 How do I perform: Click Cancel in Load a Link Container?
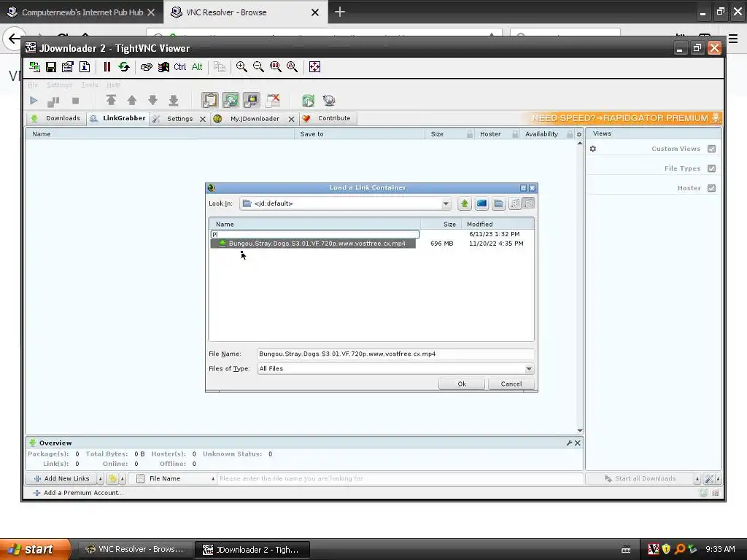click(511, 384)
